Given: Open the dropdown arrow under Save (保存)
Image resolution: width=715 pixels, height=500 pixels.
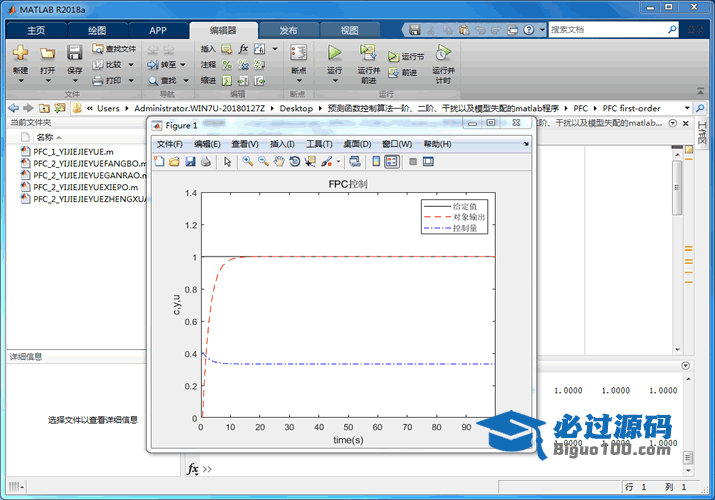Looking at the screenshot, I should 75,81.
